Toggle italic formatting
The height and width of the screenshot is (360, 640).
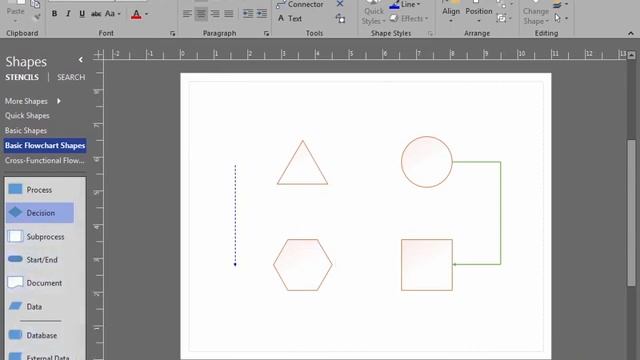(68, 14)
